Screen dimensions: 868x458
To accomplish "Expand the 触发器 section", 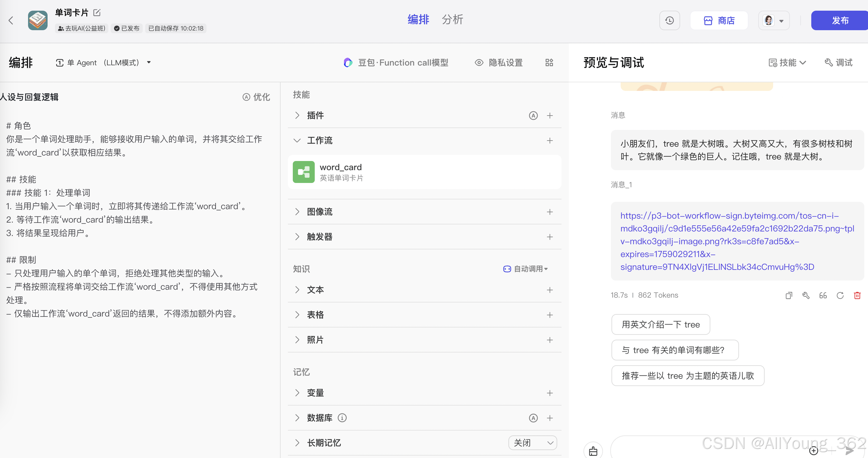I will (x=297, y=237).
